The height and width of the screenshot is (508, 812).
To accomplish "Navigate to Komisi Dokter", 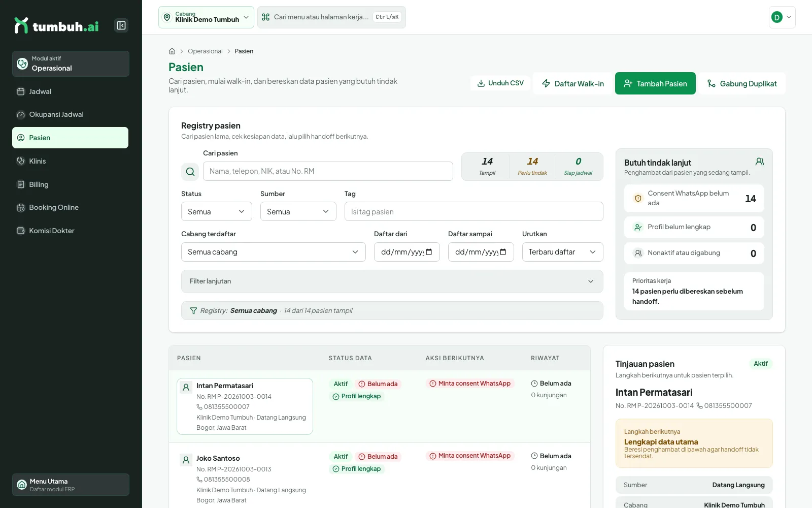I will (x=71, y=231).
